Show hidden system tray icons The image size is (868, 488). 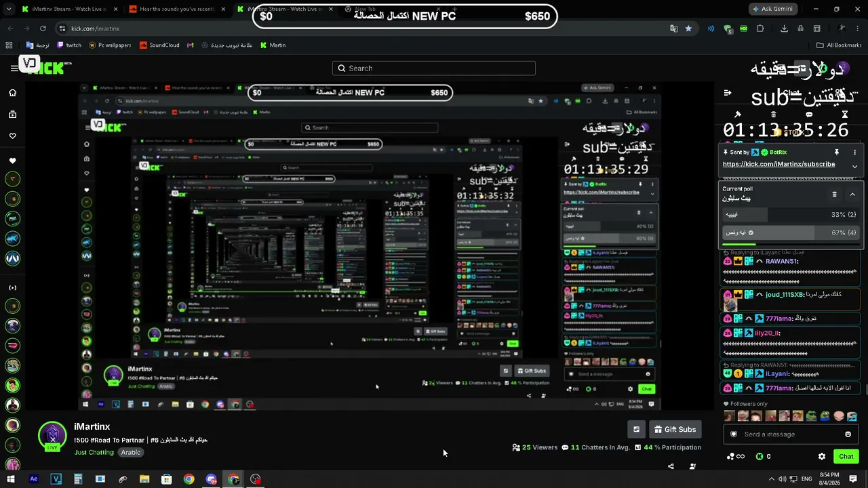[x=771, y=479]
